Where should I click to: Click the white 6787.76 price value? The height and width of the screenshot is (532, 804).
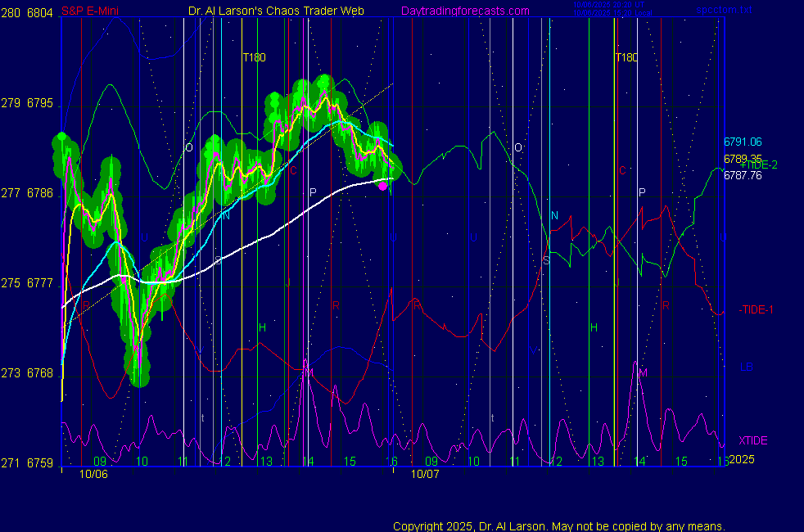coord(743,175)
